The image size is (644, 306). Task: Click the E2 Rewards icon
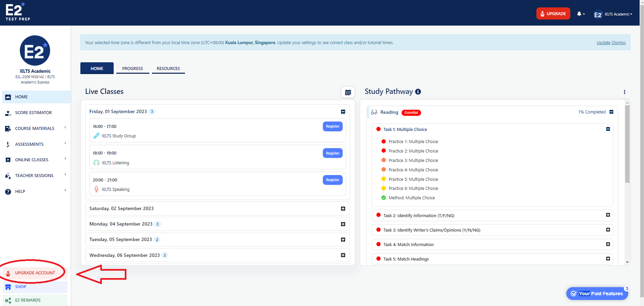tap(8, 301)
